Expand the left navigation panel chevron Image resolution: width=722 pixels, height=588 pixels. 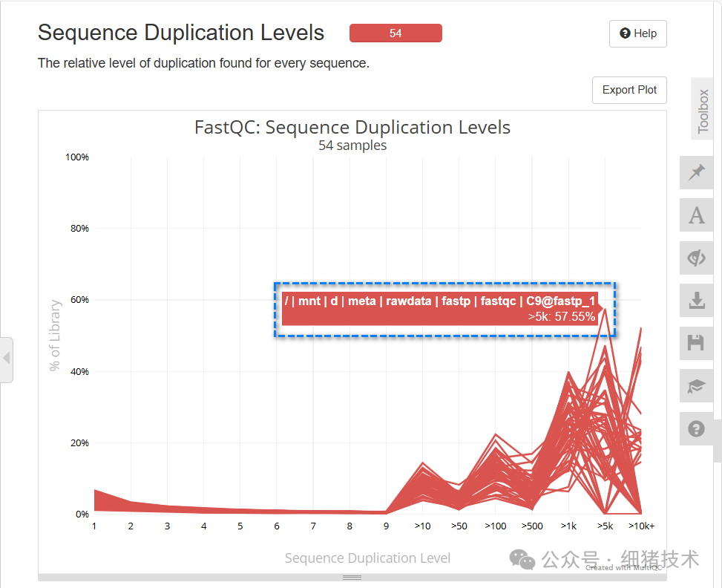7,359
